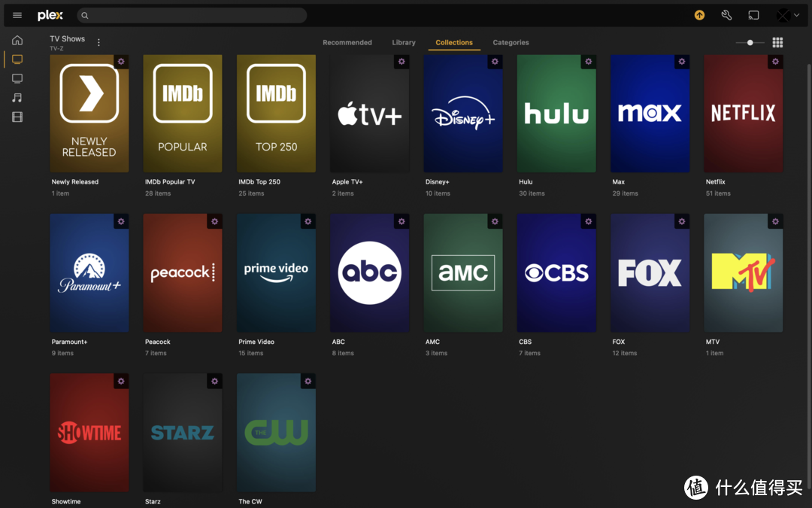Screen dimensions: 812x508
Task: Click the gear badge on Max poster
Action: pos(682,62)
